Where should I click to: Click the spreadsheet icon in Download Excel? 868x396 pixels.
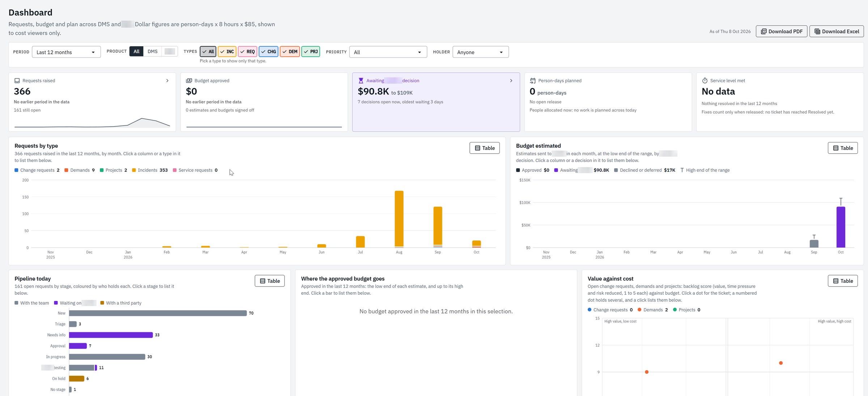(817, 31)
